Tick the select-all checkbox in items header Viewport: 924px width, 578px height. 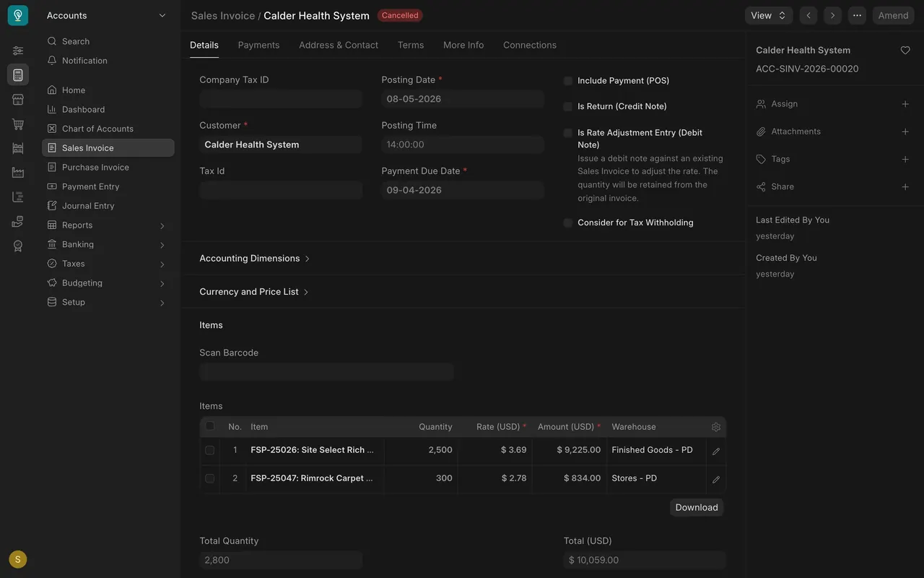pyautogui.click(x=210, y=426)
